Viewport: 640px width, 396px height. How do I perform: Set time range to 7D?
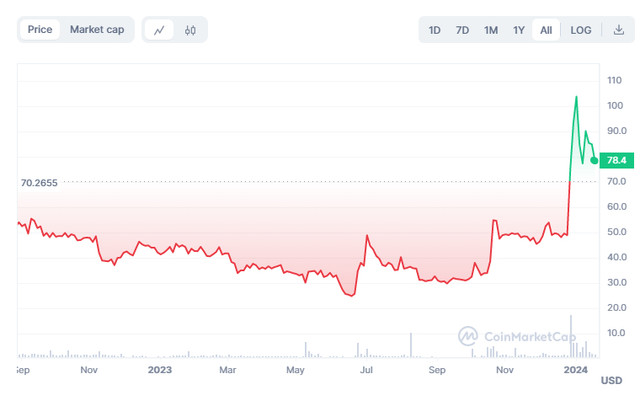click(462, 30)
